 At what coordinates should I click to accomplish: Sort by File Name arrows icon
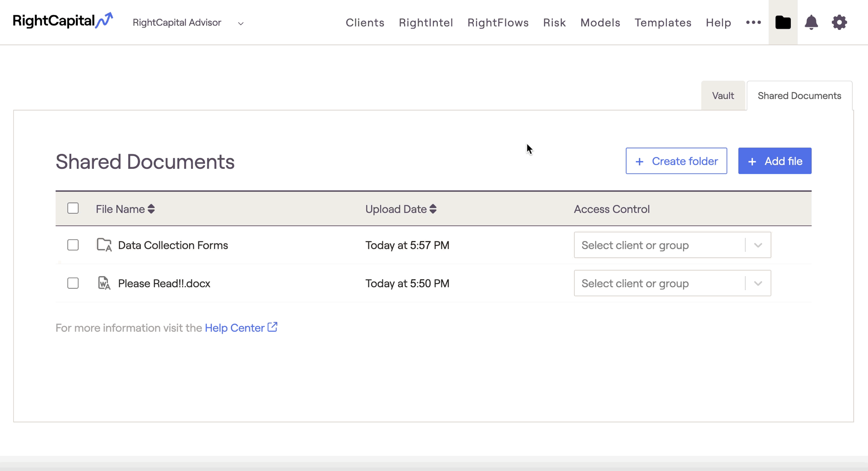[x=151, y=209]
